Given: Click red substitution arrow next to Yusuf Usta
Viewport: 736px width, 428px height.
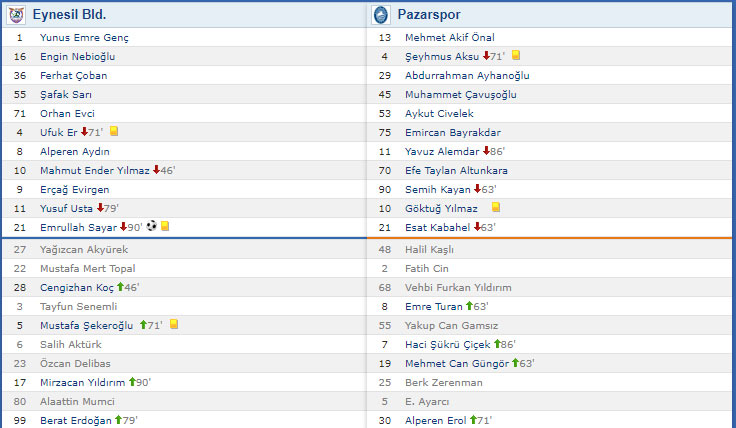Looking at the screenshot, I should 101,208.
